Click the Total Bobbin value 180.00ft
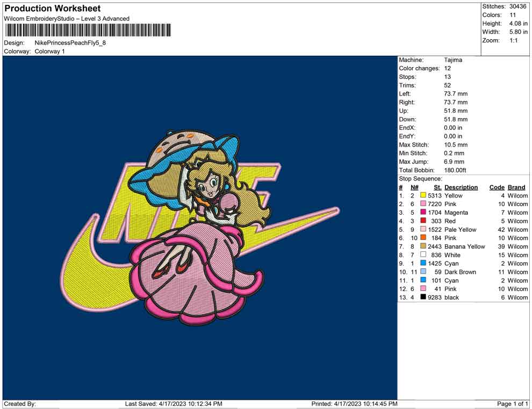Image resolution: width=532 pixels, height=409 pixels. pos(455,170)
